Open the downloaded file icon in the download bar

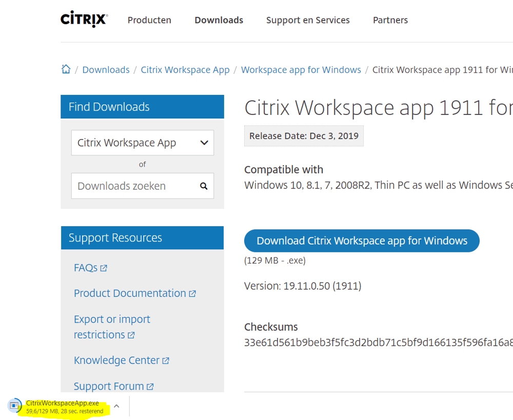click(14, 406)
